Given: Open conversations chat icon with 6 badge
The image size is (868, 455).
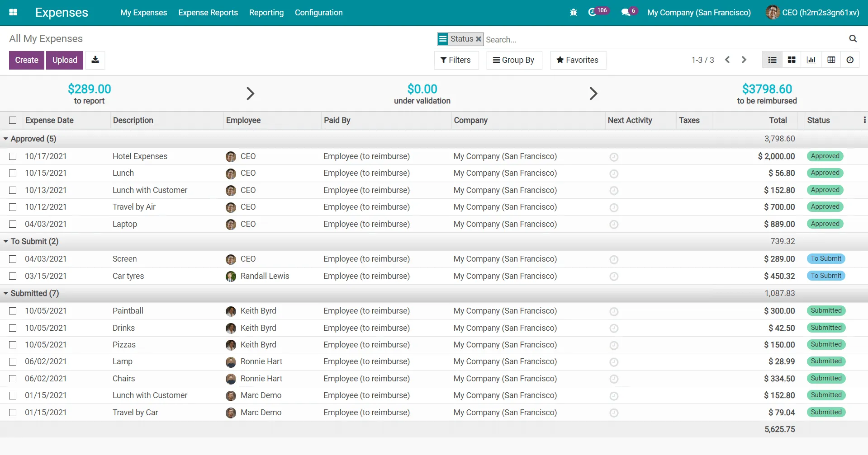Looking at the screenshot, I should coord(629,12).
